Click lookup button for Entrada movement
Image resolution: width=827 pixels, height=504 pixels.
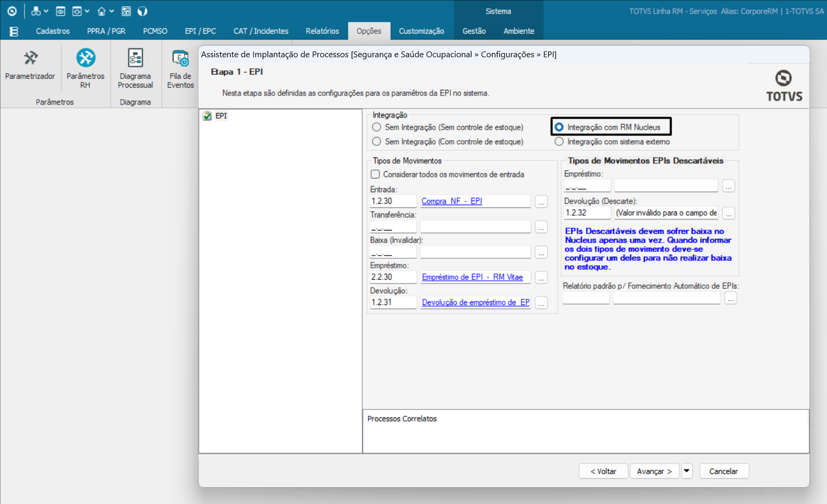point(541,202)
